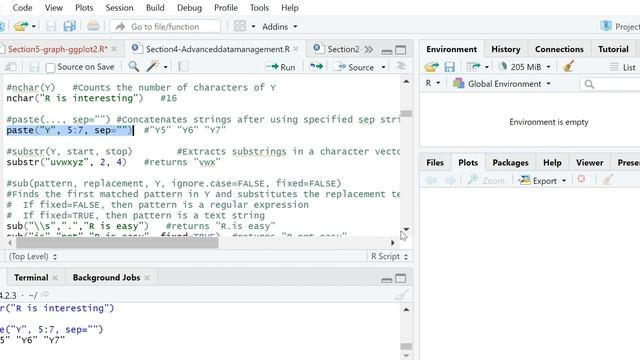The height and width of the screenshot is (360, 640).
Task: Switch to the Tutorial tab
Action: 613,49
